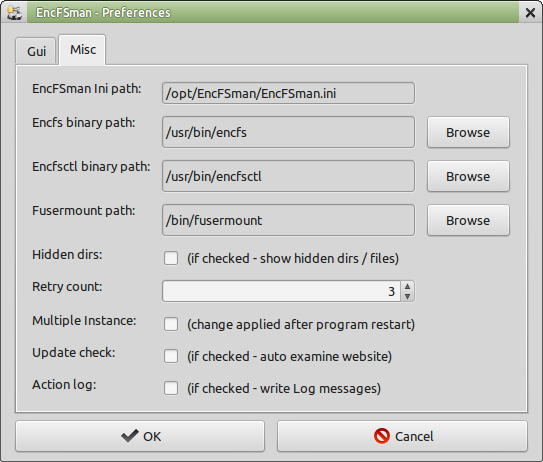
Task: Click the Fusermount path input field
Action: click(x=288, y=220)
